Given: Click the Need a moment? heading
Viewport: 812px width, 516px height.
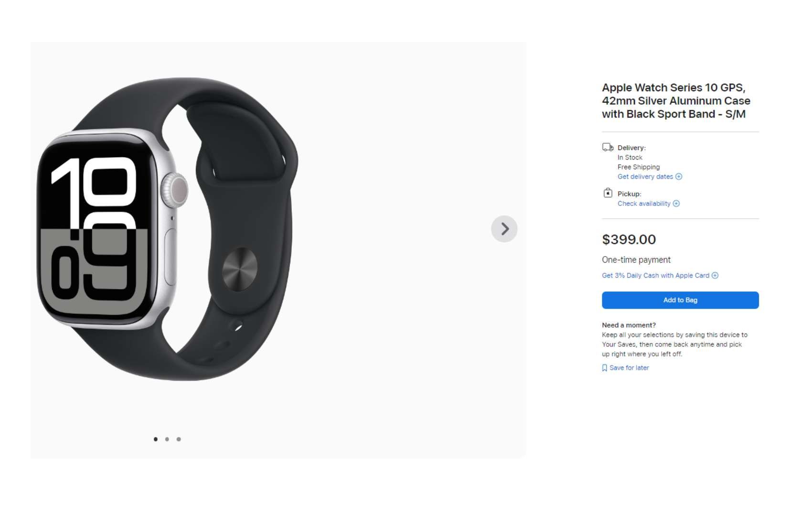Looking at the screenshot, I should [x=629, y=325].
